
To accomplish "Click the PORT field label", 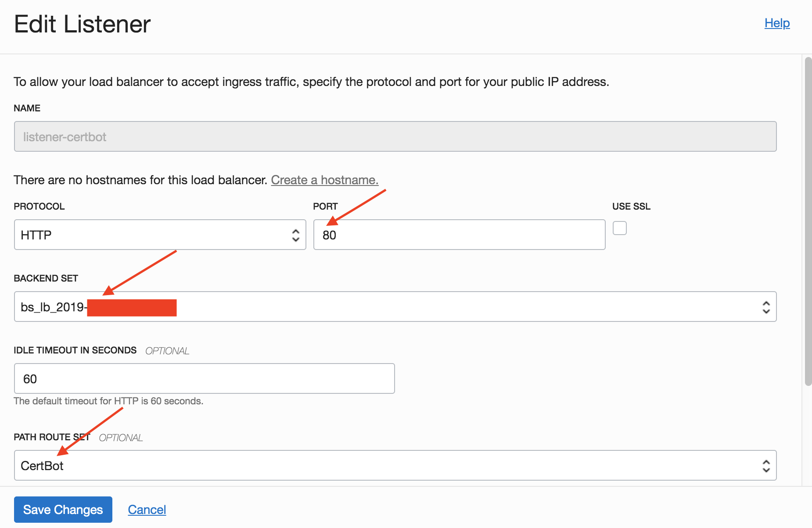I will point(325,207).
